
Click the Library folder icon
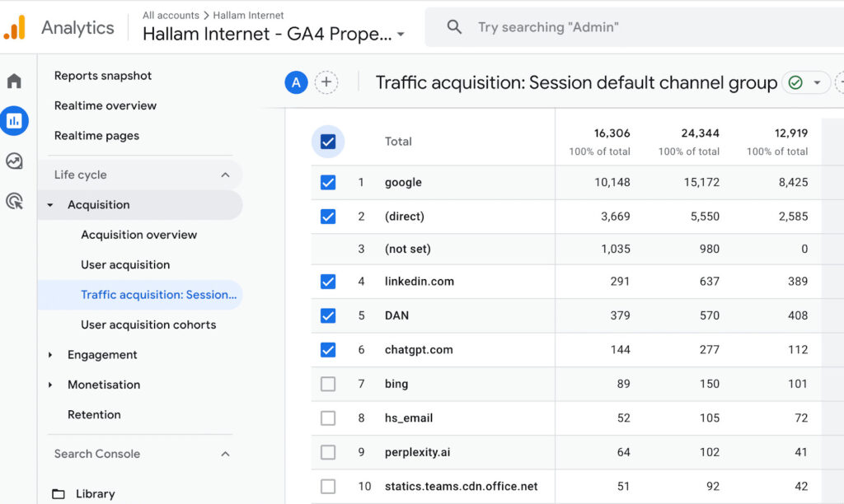pos(59,494)
